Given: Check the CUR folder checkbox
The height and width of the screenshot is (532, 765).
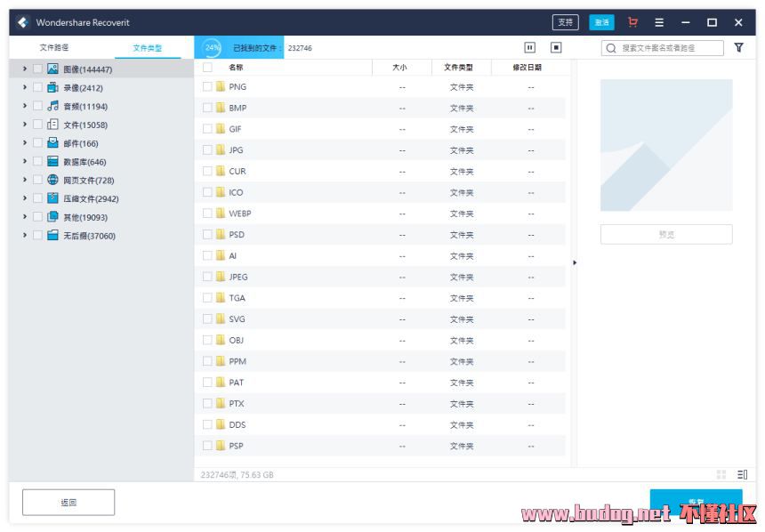Looking at the screenshot, I should pyautogui.click(x=207, y=171).
